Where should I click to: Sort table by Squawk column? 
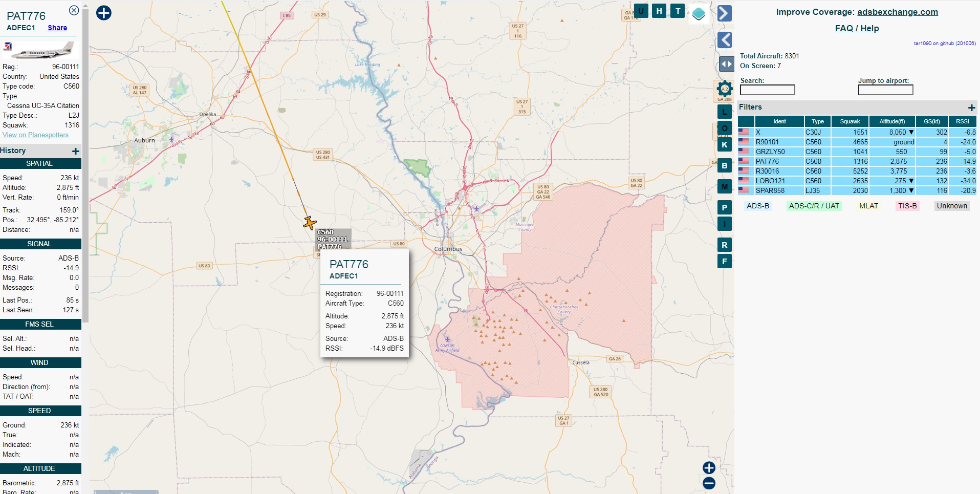click(850, 121)
